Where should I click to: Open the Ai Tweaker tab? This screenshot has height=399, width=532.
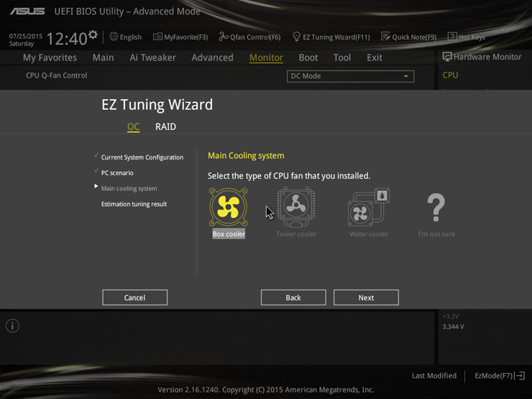click(153, 58)
